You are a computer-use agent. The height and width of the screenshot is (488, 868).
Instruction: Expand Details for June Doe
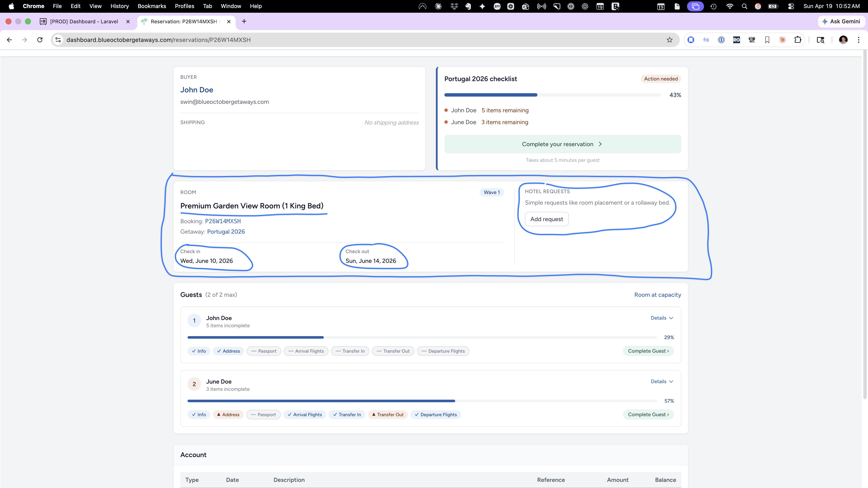click(x=662, y=382)
